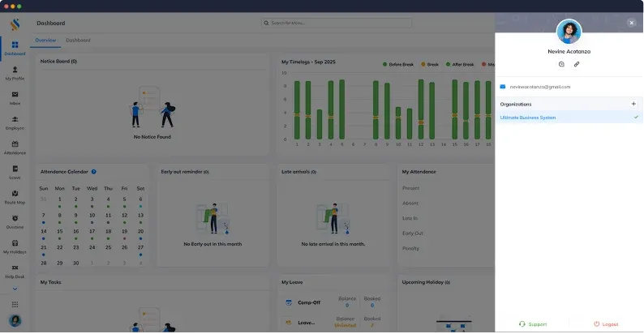The height and width of the screenshot is (334, 644).
Task: Click the Early out reminder heading
Action: [x=185, y=172]
